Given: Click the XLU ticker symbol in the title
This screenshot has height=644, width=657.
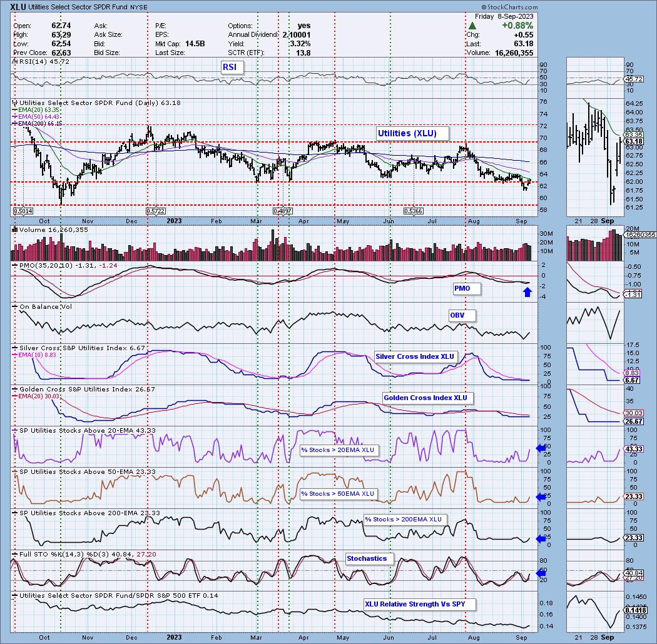Looking at the screenshot, I should [x=18, y=7].
